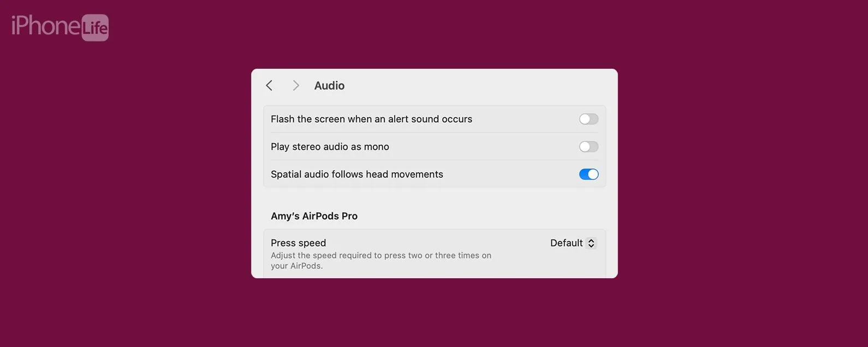Click the Spatial audio follows head movements label
Image resolution: width=868 pixels, height=347 pixels.
coord(357,175)
